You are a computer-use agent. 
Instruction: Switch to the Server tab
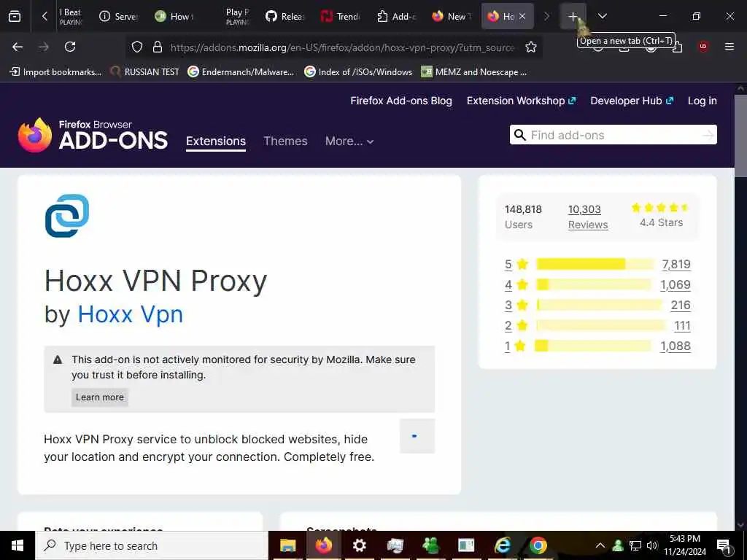(119, 16)
